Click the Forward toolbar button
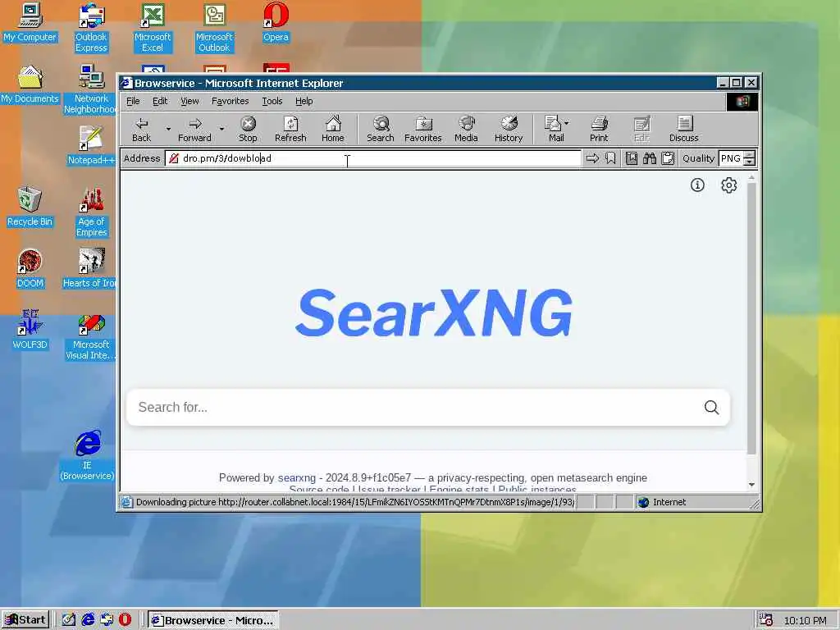This screenshot has width=840, height=630. (194, 129)
